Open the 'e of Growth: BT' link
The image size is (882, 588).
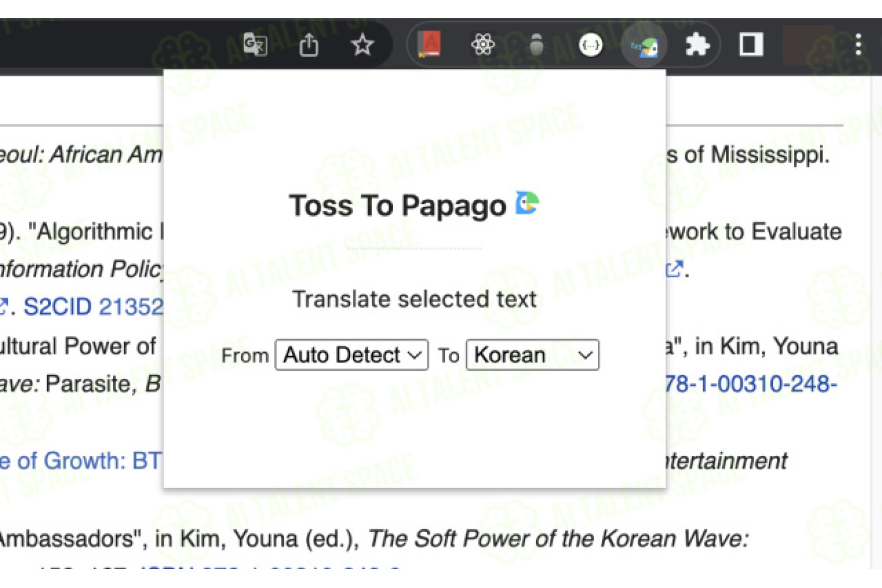(x=81, y=461)
